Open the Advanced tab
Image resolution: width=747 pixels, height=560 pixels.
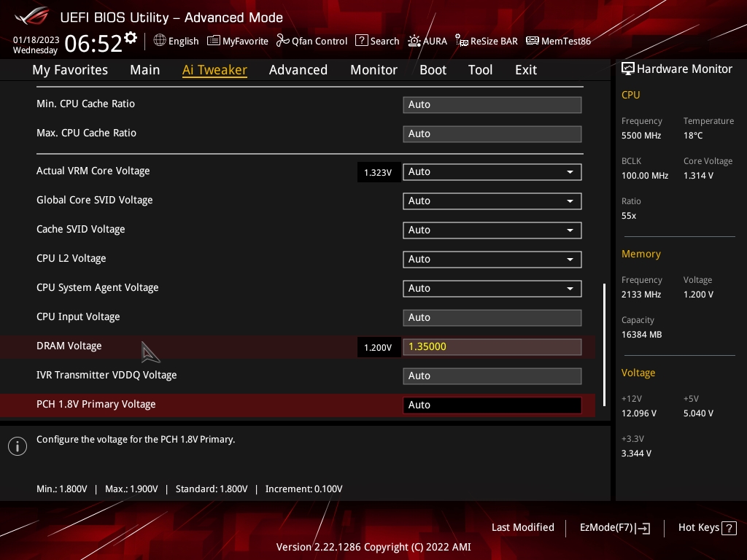[x=298, y=70]
